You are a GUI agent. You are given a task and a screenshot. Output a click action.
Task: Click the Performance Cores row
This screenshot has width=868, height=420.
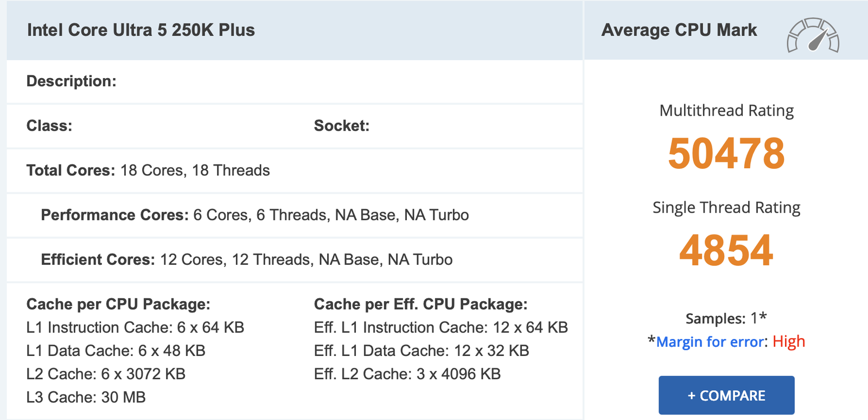click(x=254, y=215)
